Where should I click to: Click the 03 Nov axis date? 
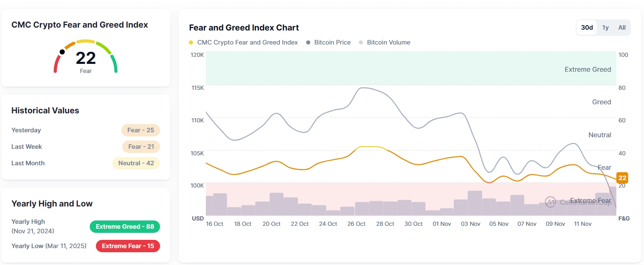(x=471, y=224)
